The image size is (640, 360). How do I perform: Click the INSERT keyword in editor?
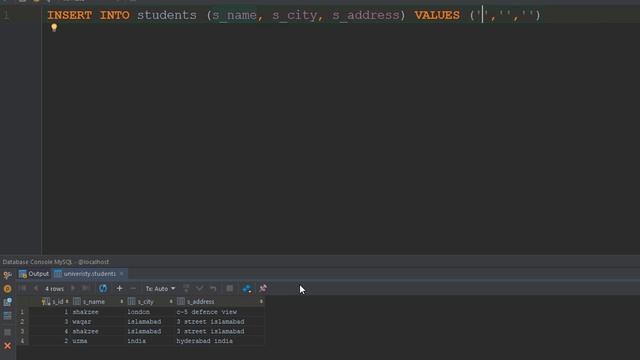click(69, 15)
